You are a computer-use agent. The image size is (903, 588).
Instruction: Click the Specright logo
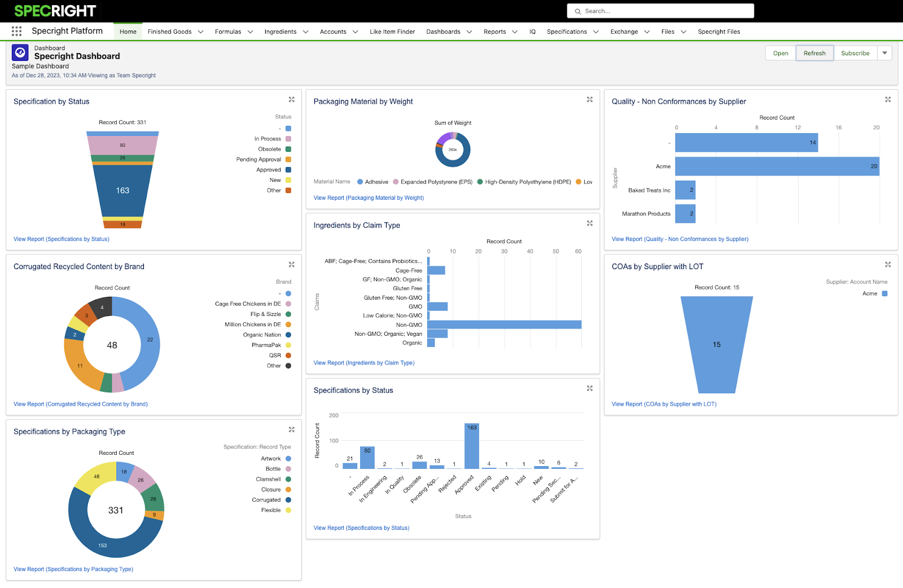55,11
